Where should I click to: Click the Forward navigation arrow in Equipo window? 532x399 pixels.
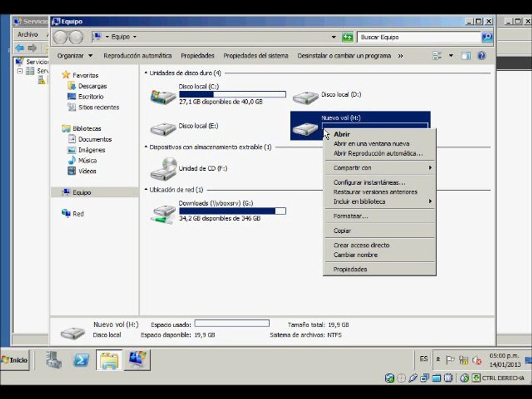point(76,37)
